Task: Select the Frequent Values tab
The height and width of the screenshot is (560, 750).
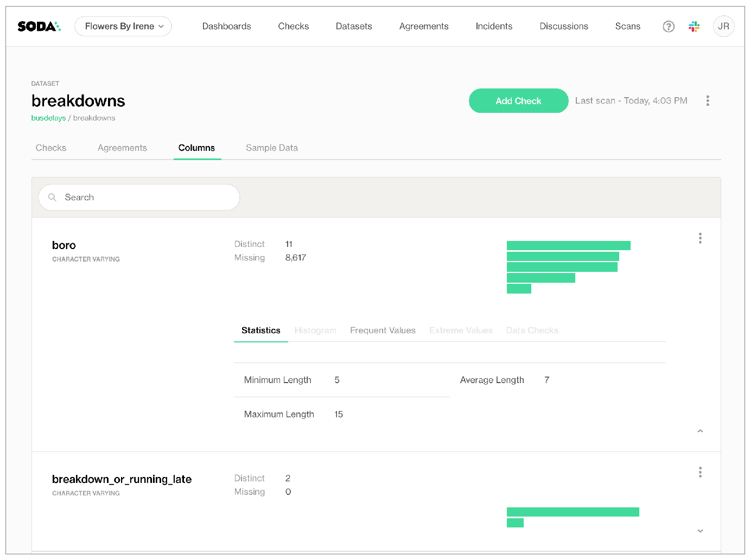Action: (x=383, y=330)
